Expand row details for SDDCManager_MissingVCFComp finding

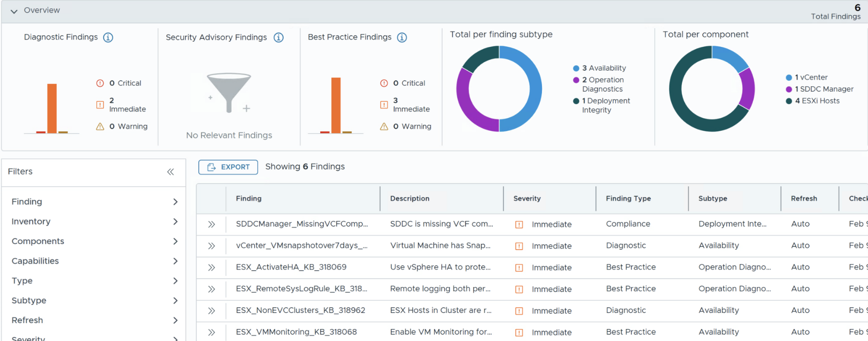pos(211,224)
